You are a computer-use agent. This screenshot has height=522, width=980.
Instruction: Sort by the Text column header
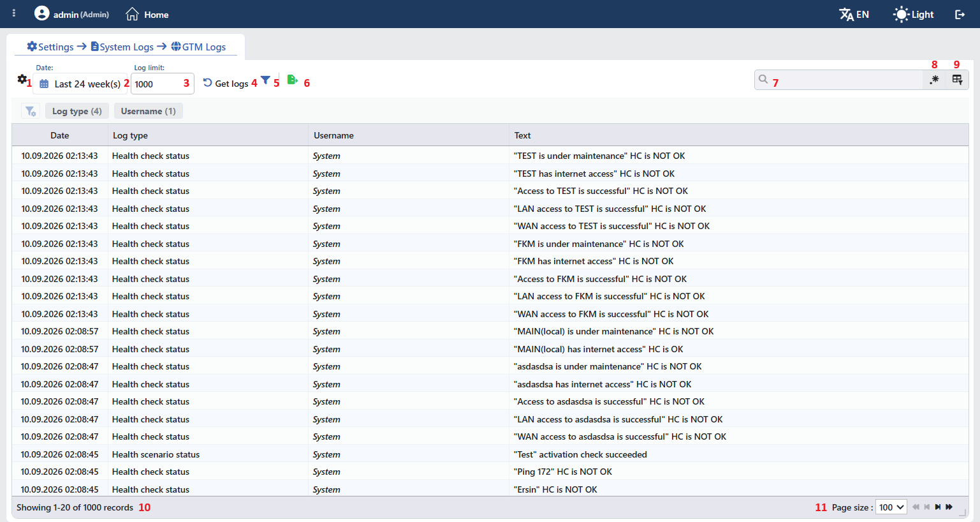click(739, 135)
